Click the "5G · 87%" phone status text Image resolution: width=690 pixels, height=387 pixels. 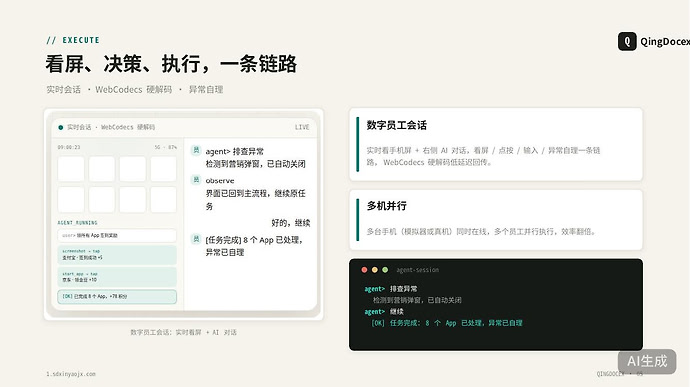pos(165,147)
